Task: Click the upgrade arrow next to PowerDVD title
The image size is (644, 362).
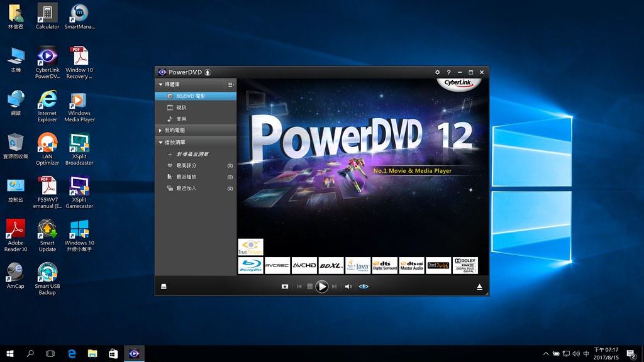Action: click(x=208, y=72)
